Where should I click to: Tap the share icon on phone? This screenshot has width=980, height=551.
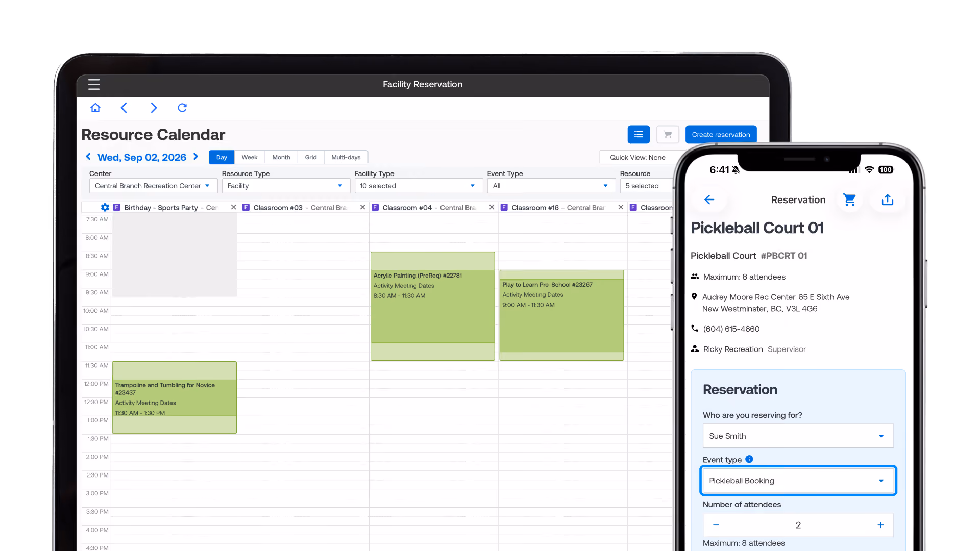pyautogui.click(x=888, y=199)
